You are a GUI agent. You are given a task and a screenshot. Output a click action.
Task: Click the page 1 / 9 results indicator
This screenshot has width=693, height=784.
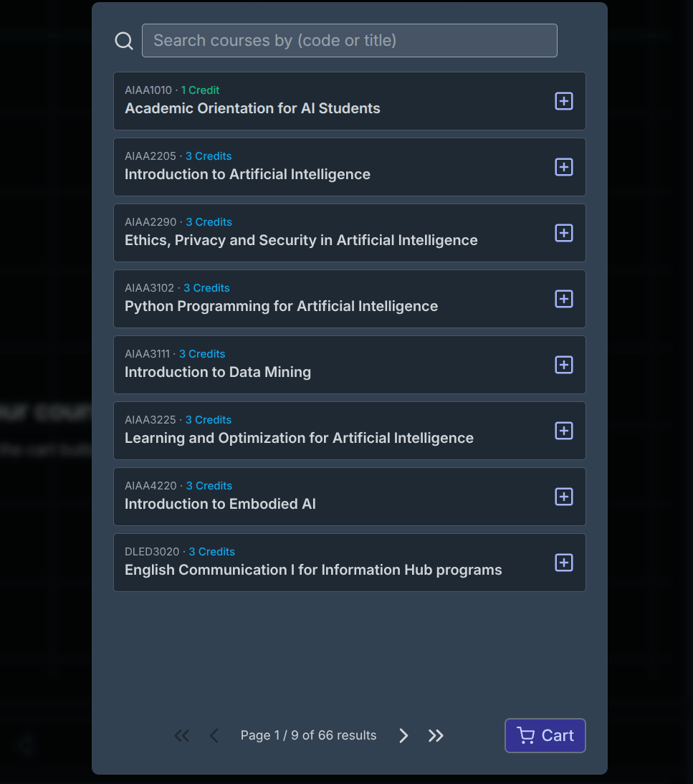click(x=308, y=735)
